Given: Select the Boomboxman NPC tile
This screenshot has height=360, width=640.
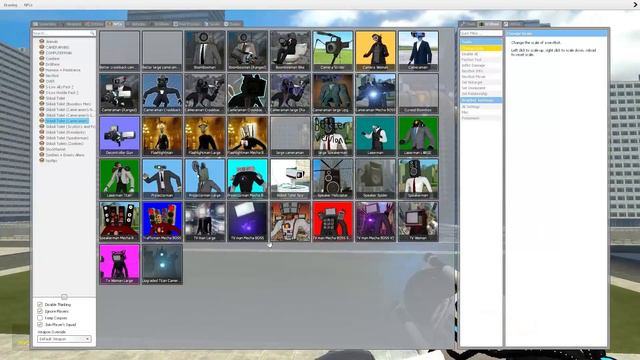Looking at the screenshot, I should (204, 51).
